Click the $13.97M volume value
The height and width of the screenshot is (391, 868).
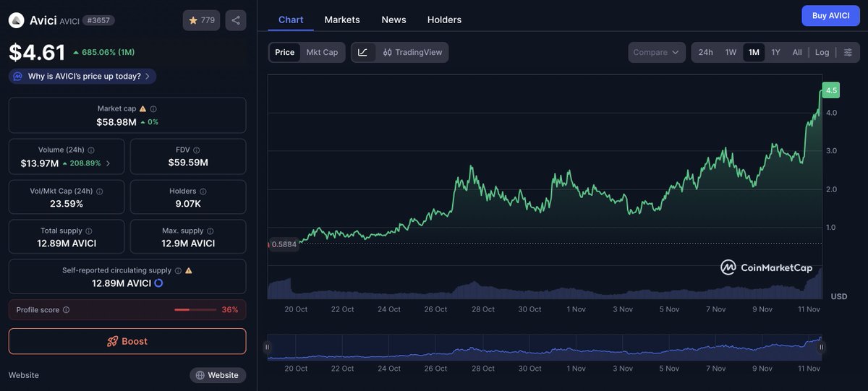click(x=40, y=163)
